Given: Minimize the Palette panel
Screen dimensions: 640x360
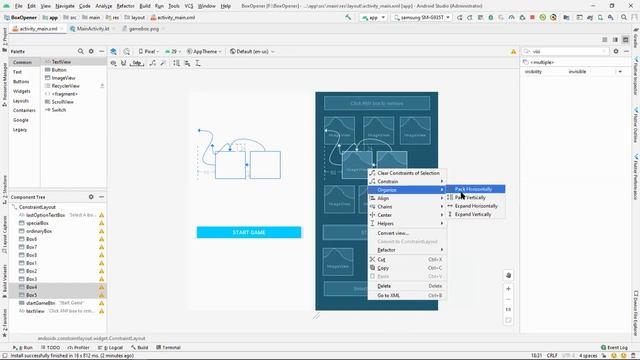Looking at the screenshot, I should coord(101,51).
